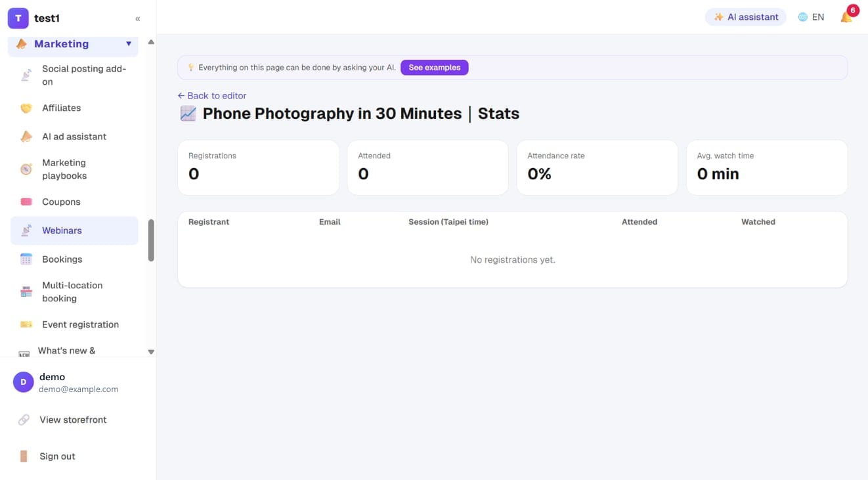The height and width of the screenshot is (480, 868).
Task: Open Social posting add-on menu item
Action: tap(74, 76)
